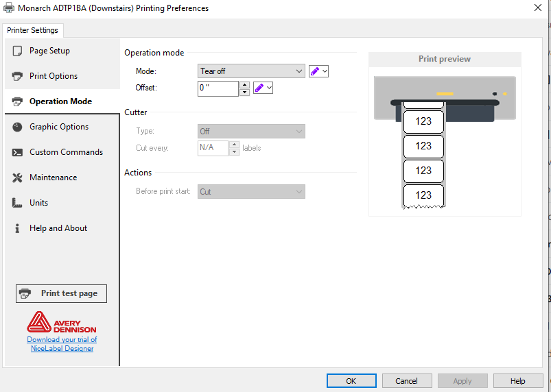This screenshot has height=392, width=551.
Task: Click the Avery Dennison logo
Action: (x=62, y=322)
